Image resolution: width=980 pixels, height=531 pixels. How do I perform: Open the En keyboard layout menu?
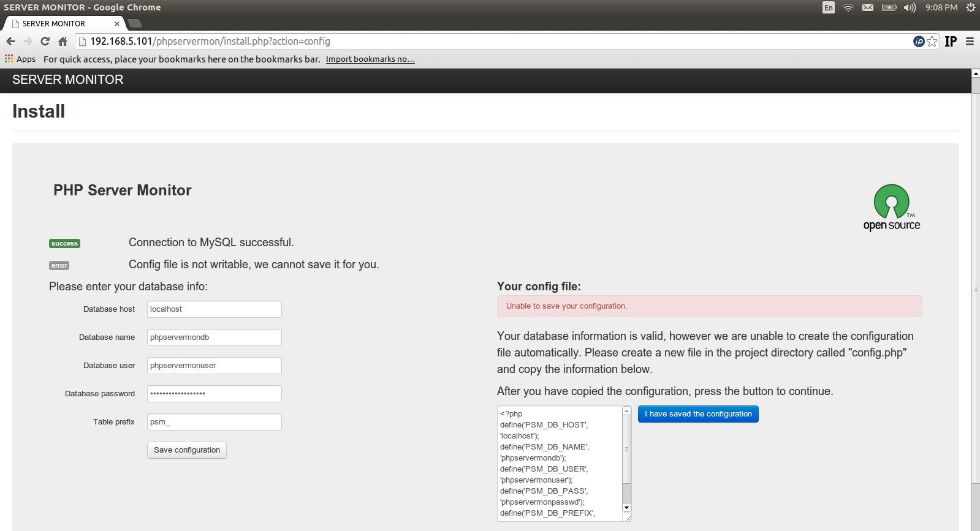[828, 7]
